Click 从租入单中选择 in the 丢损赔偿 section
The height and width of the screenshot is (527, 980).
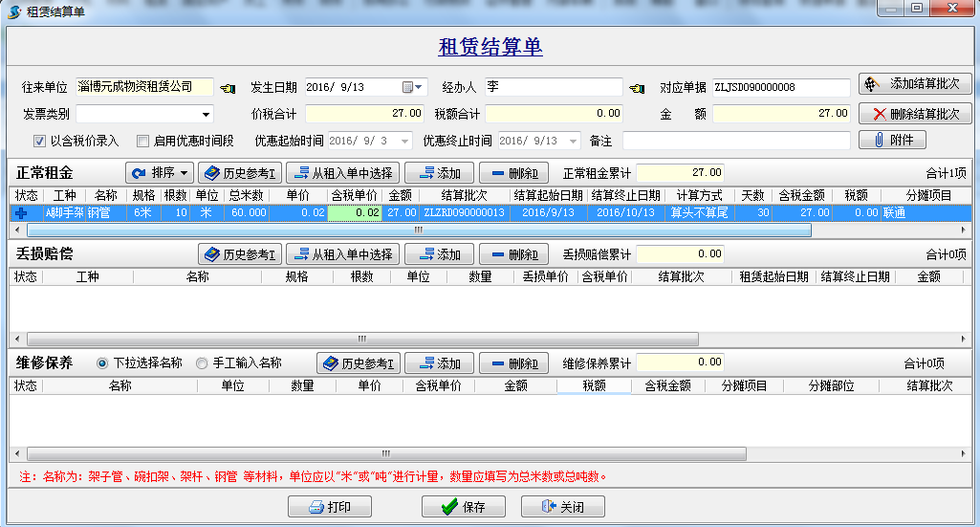click(342, 254)
